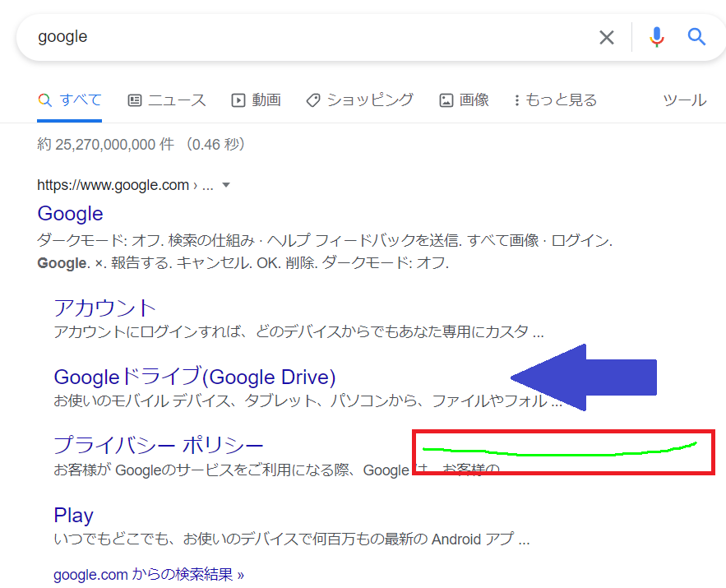
Task: Click the result count text 約 25,270,000,000 件
Action: 105,145
